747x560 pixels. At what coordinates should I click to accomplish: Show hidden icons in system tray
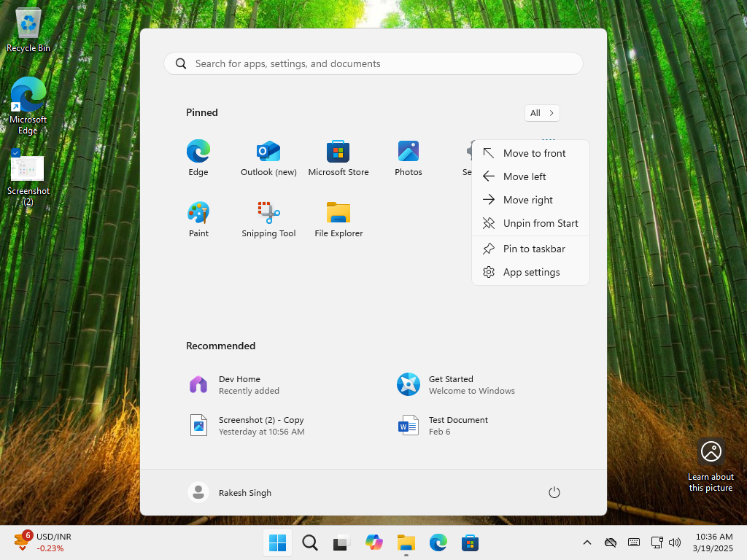(587, 542)
